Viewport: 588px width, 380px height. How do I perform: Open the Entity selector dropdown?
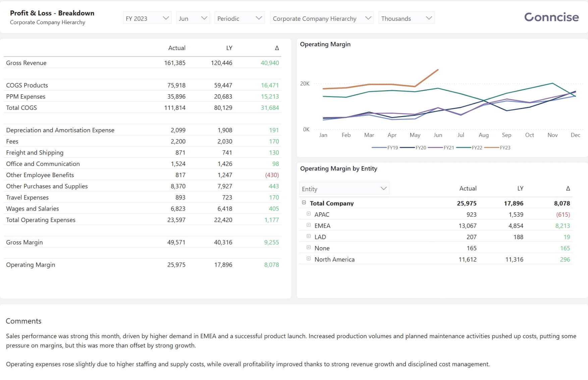(x=344, y=188)
